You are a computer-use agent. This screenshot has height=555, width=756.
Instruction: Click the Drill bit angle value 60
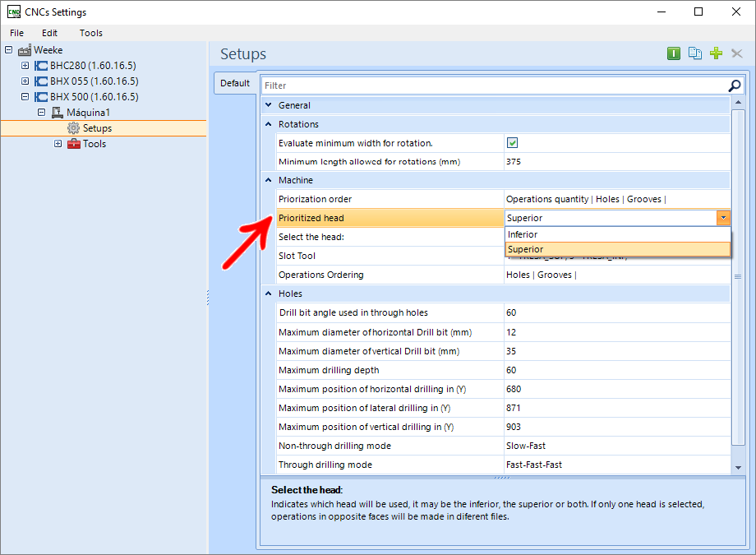[511, 312]
